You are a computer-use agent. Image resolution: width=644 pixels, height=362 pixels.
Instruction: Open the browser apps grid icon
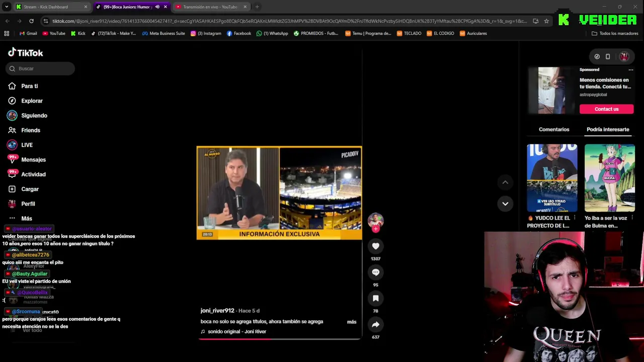(x=7, y=34)
